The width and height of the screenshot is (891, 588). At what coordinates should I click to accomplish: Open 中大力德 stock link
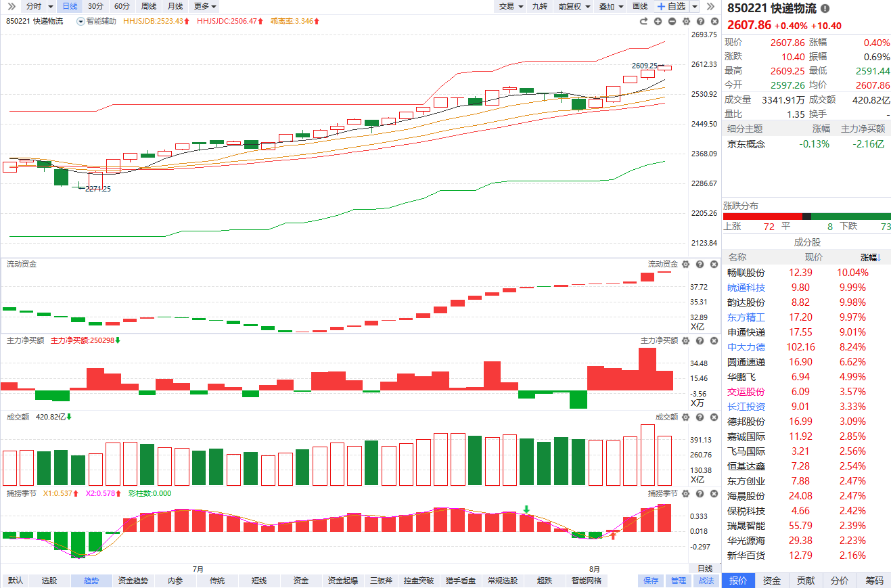coord(746,347)
